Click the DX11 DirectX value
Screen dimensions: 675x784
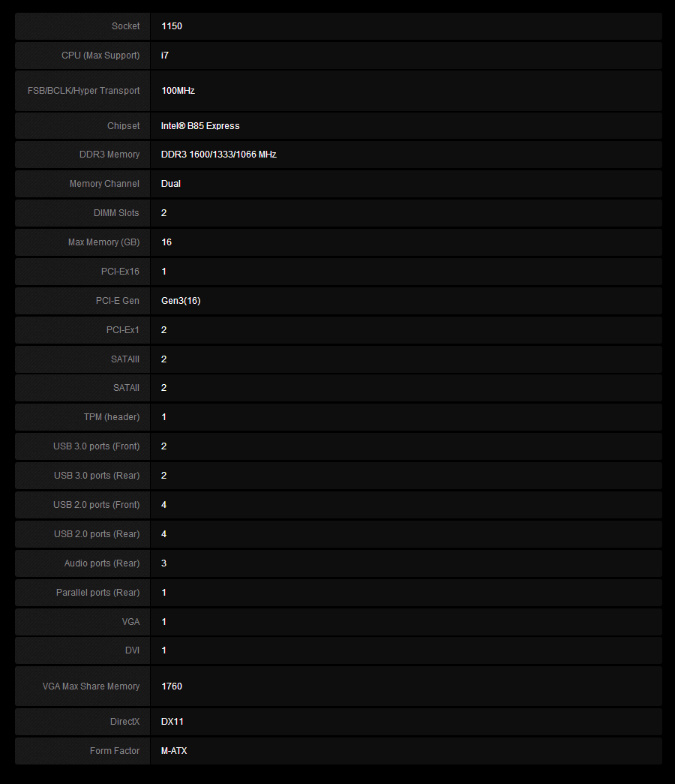(x=172, y=722)
